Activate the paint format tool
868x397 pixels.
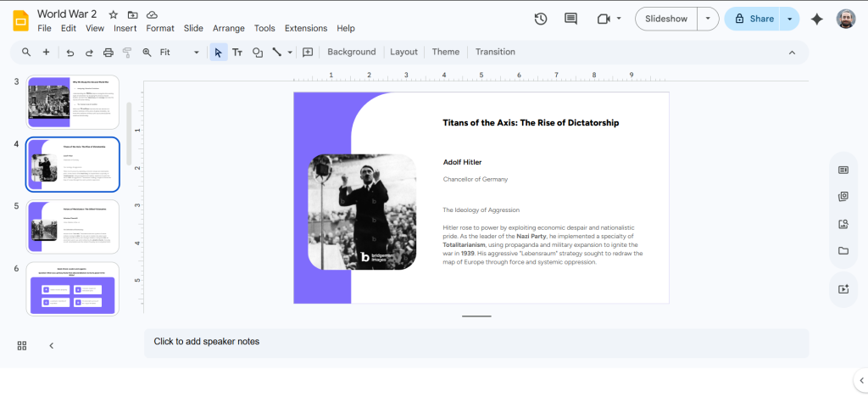click(x=127, y=52)
